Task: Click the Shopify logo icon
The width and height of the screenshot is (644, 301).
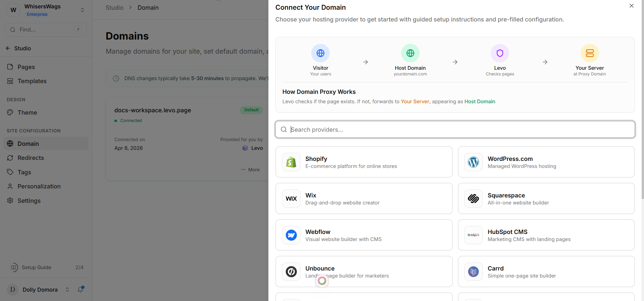Action: pyautogui.click(x=291, y=162)
